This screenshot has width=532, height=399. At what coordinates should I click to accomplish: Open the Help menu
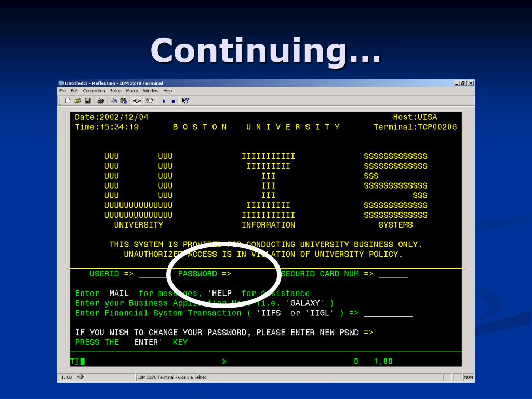[x=168, y=91]
